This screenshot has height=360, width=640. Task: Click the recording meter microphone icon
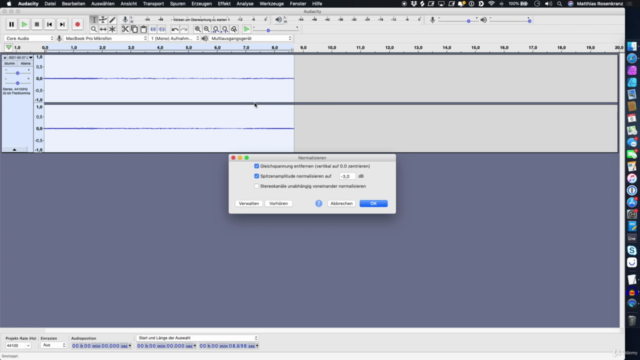125,19
